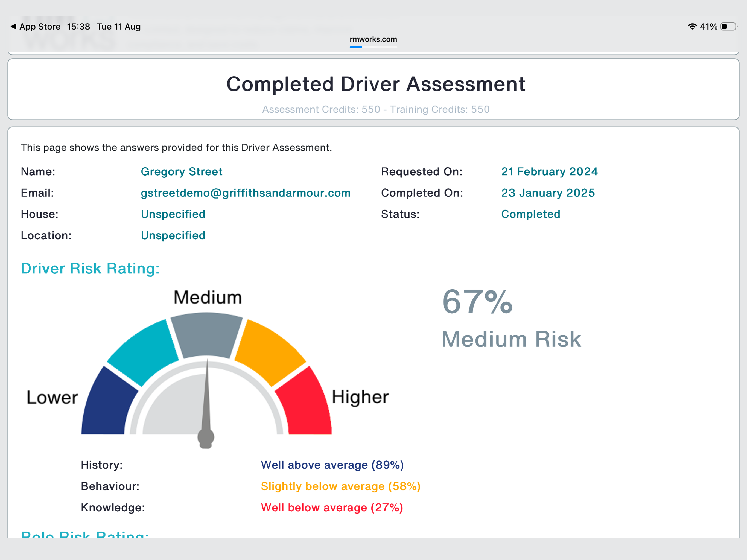The image size is (747, 560).
Task: Tap the battery indicator icon
Action: click(729, 26)
